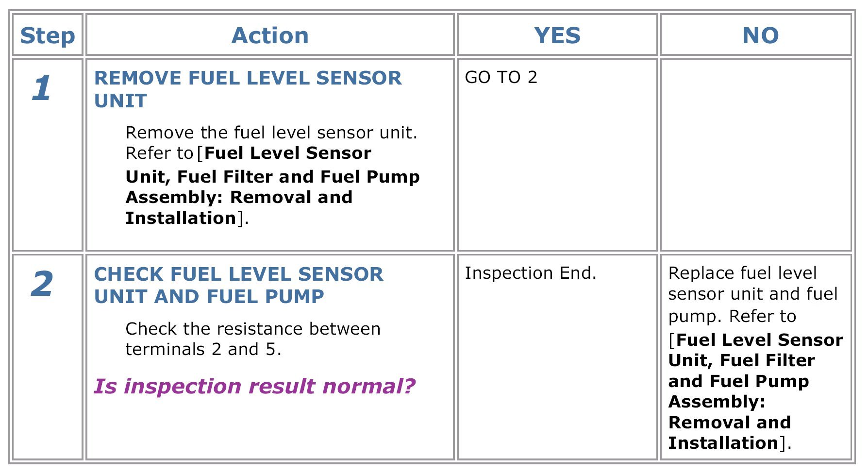Click 'Refer to' text in step 1
This screenshot has height=475, width=868.
tap(160, 153)
